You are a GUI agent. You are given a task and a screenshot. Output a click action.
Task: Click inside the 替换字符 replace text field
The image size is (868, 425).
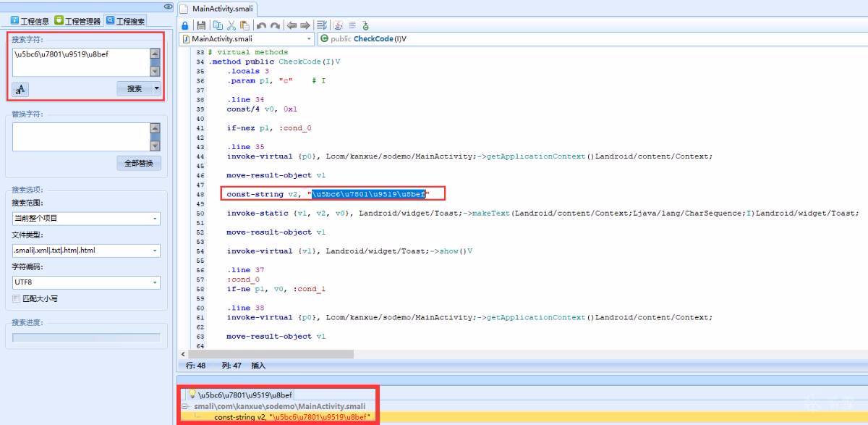click(x=80, y=136)
